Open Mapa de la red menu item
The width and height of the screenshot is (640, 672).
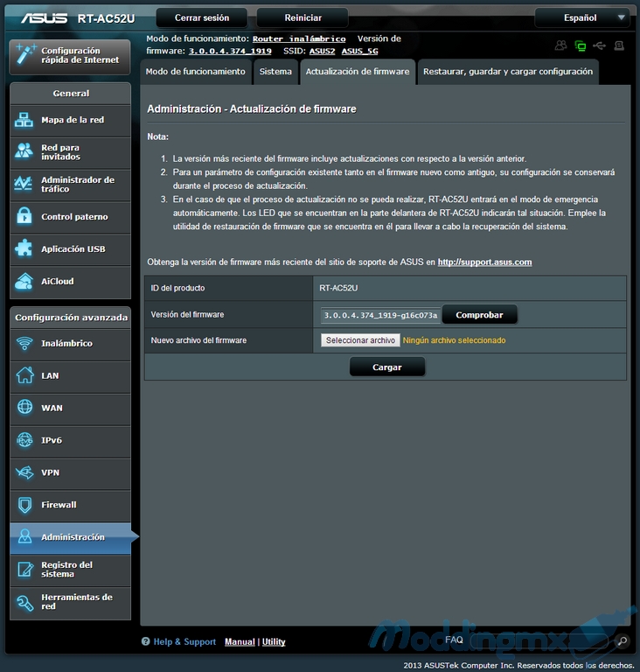(70, 120)
